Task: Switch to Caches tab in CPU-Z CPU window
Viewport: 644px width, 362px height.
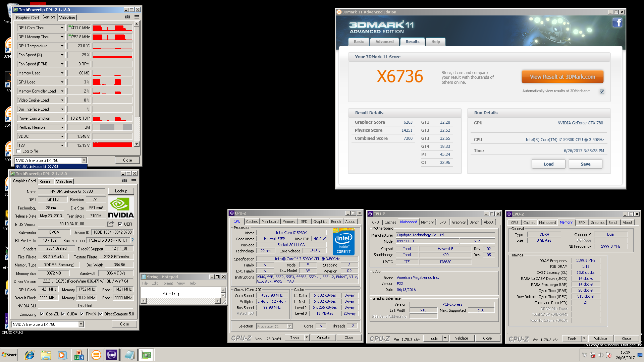Action: click(252, 222)
